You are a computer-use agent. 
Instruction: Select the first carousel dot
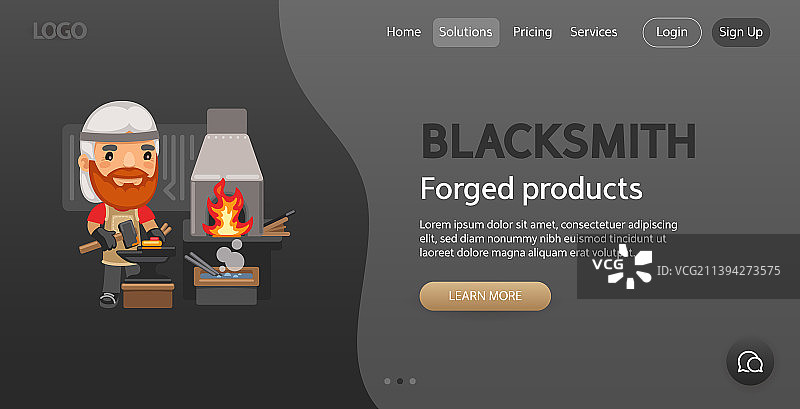(387, 381)
